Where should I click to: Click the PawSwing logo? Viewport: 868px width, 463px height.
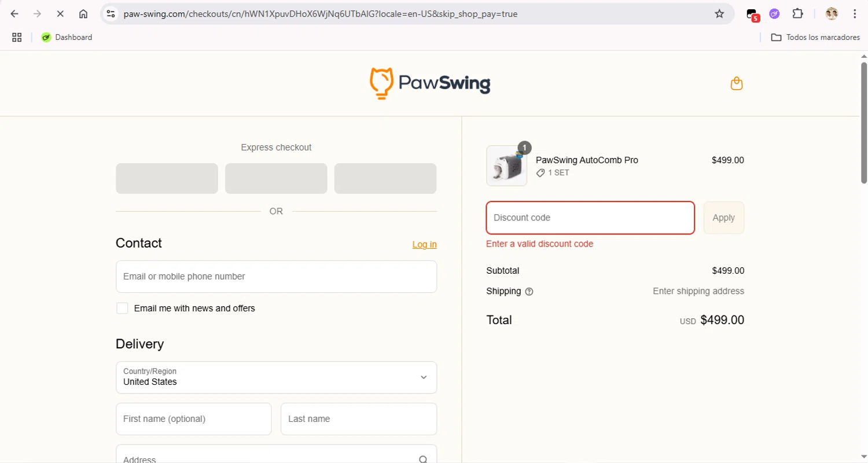click(430, 83)
